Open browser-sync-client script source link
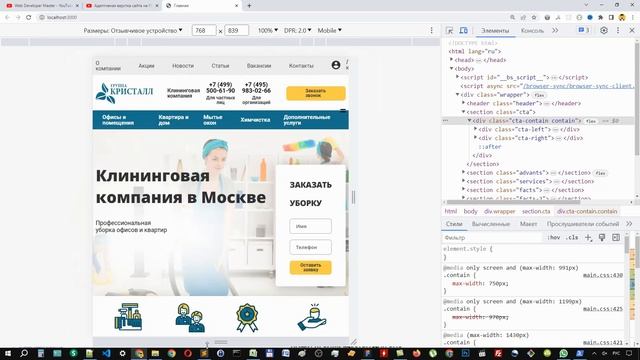The height and width of the screenshot is (360, 640). 579,86
